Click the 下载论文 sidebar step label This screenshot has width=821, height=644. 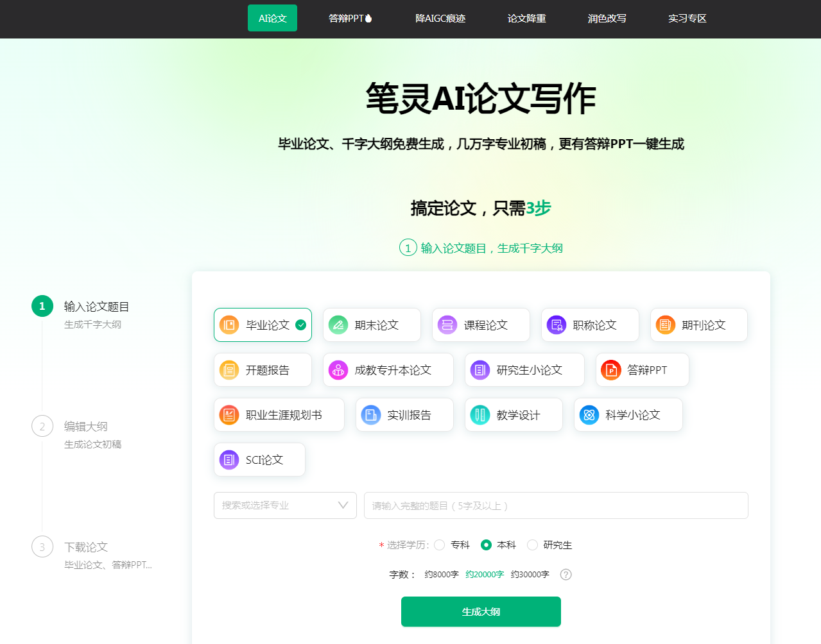[86, 547]
